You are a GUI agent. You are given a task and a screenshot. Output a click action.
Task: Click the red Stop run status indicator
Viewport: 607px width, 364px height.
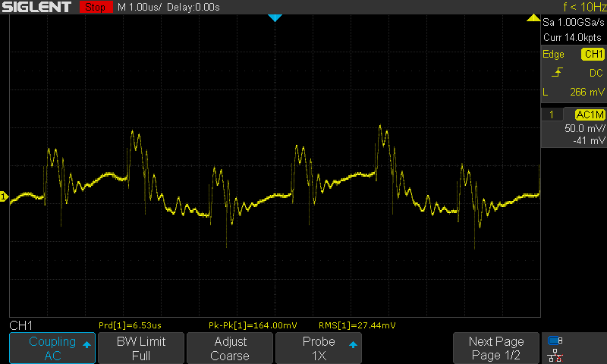click(x=96, y=7)
